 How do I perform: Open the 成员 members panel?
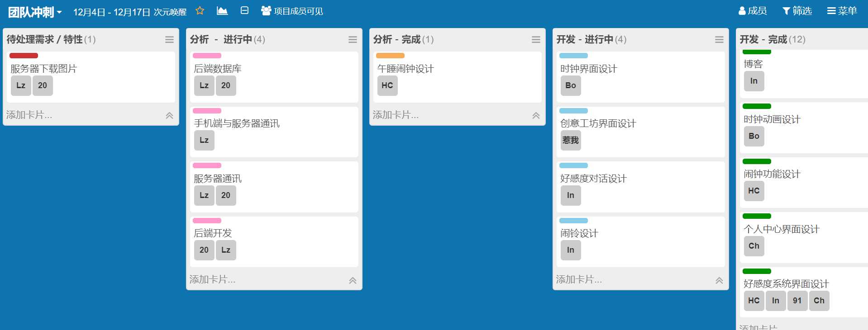[x=753, y=11]
